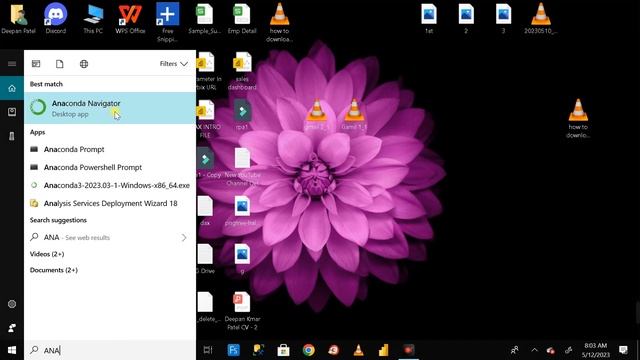Select Home icon in search sidebar
The width and height of the screenshot is (640, 360).
coord(12,88)
